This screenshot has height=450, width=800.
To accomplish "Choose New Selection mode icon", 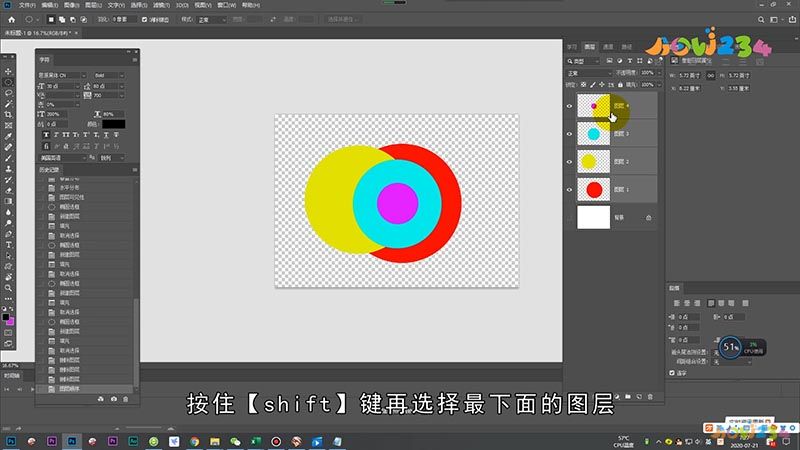I will 51,19.
